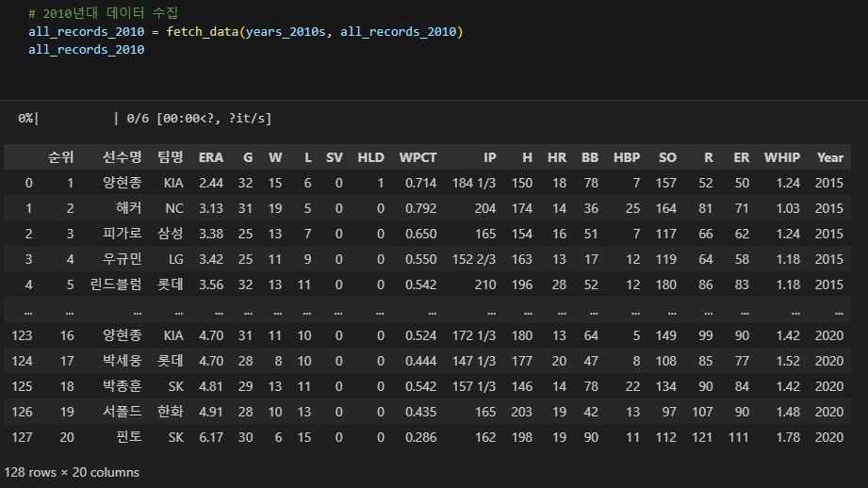Select the Year column header
868x488 pixels.
pos(829,157)
